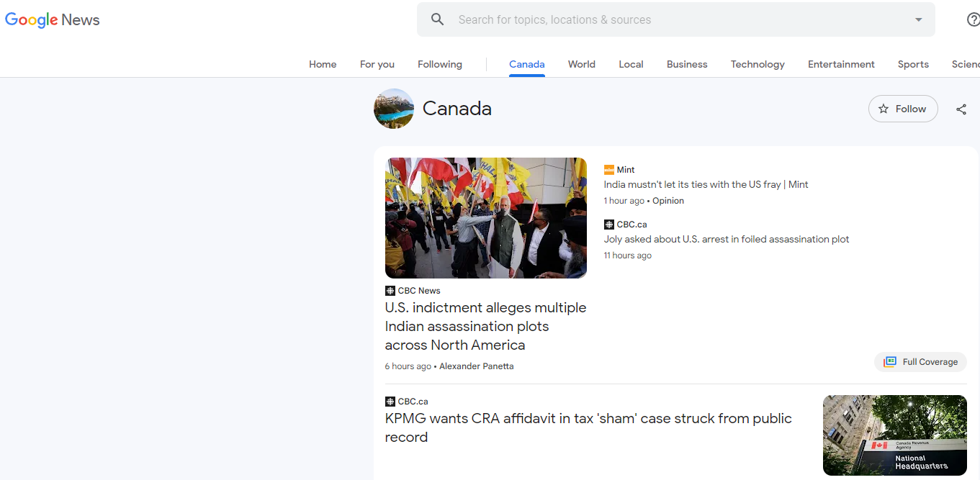
Task: Click the Opinion label on the Mint story
Action: tap(668, 201)
